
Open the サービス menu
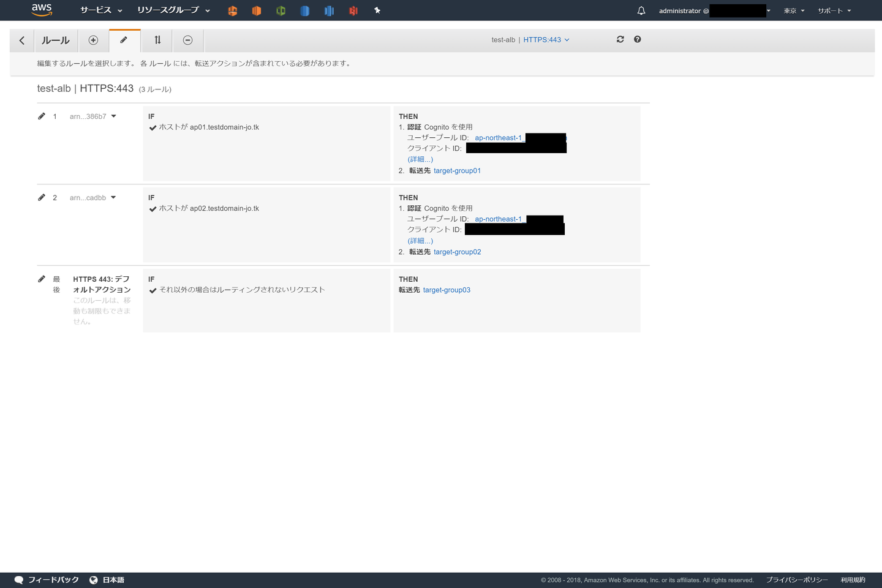click(101, 10)
